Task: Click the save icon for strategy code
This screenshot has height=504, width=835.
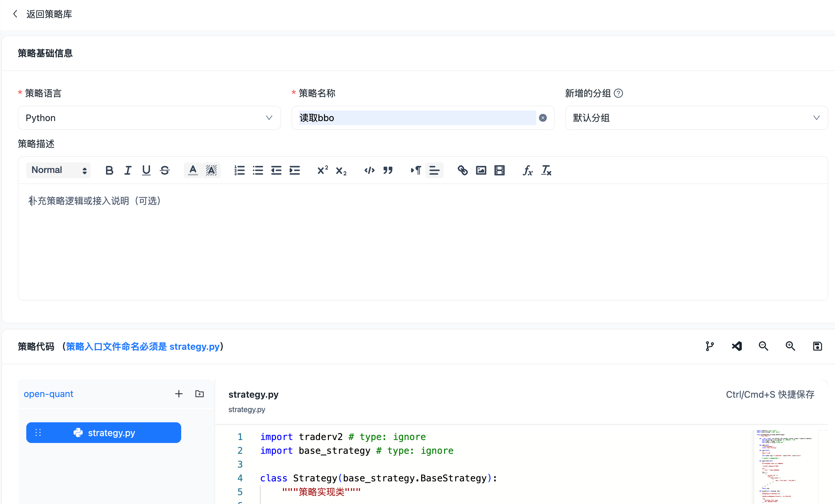Action: coord(817,346)
